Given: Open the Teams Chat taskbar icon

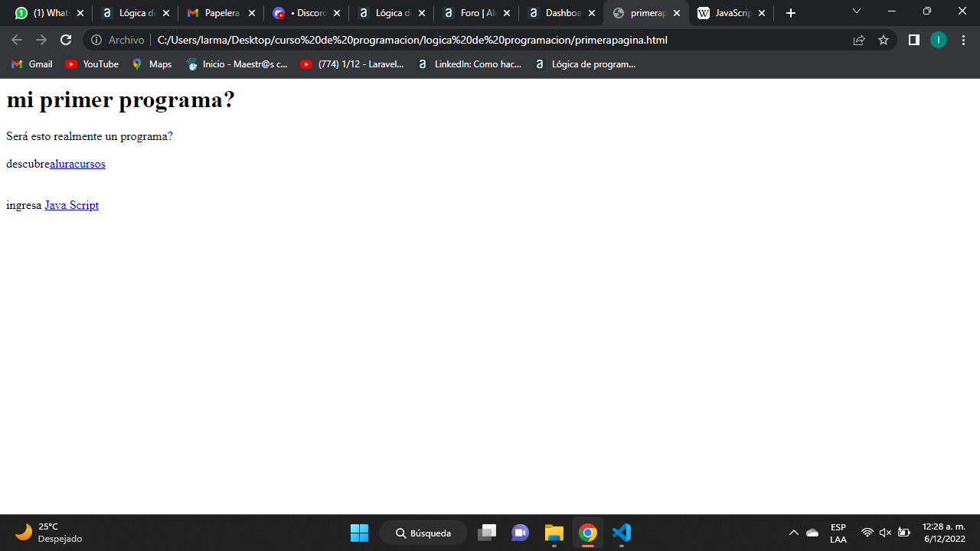Looking at the screenshot, I should click(521, 533).
